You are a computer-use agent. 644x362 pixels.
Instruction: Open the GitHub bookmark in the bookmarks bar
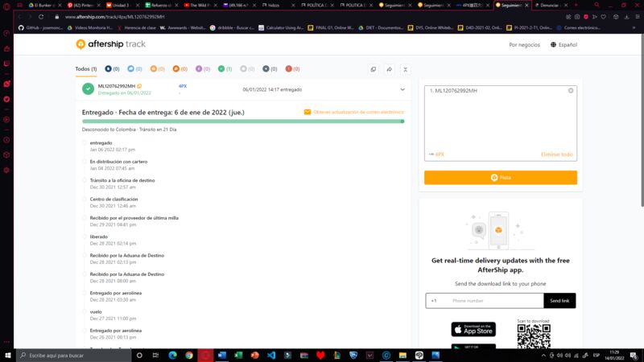point(41,28)
